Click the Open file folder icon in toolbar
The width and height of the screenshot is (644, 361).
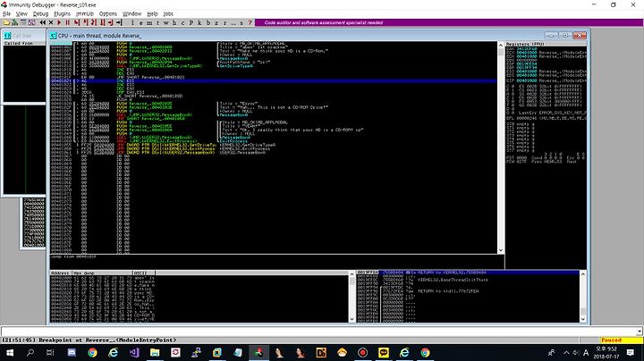click(6, 22)
